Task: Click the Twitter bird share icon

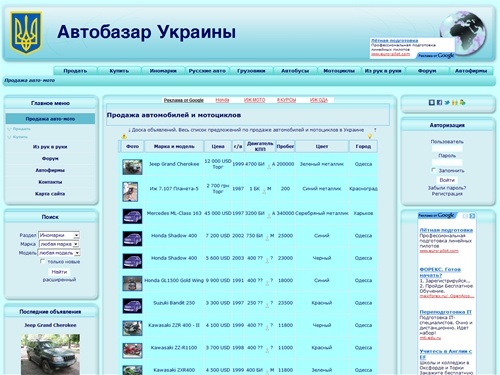Action: coord(447,103)
